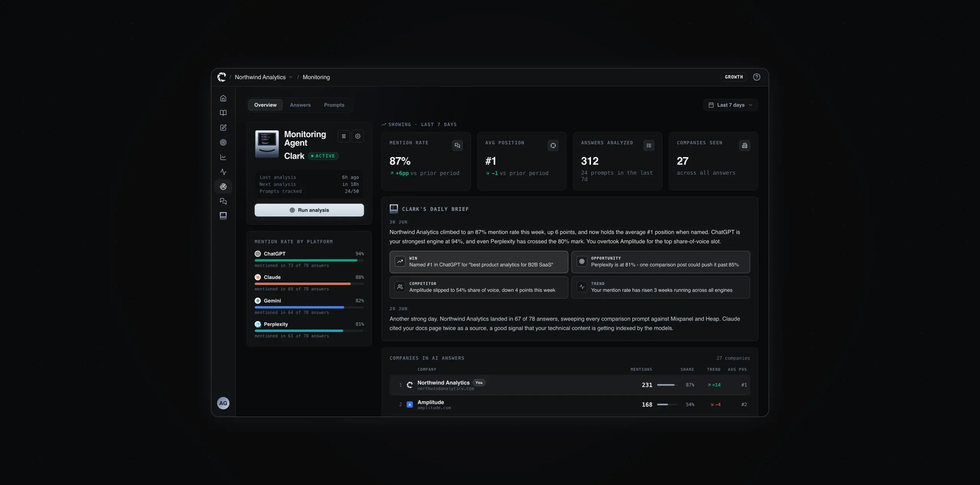
Task: Click the Prompts tracked 24/50 value
Action: coord(352,191)
